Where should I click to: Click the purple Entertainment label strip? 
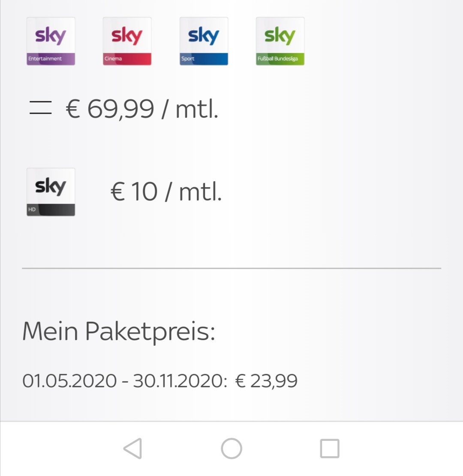(x=51, y=59)
